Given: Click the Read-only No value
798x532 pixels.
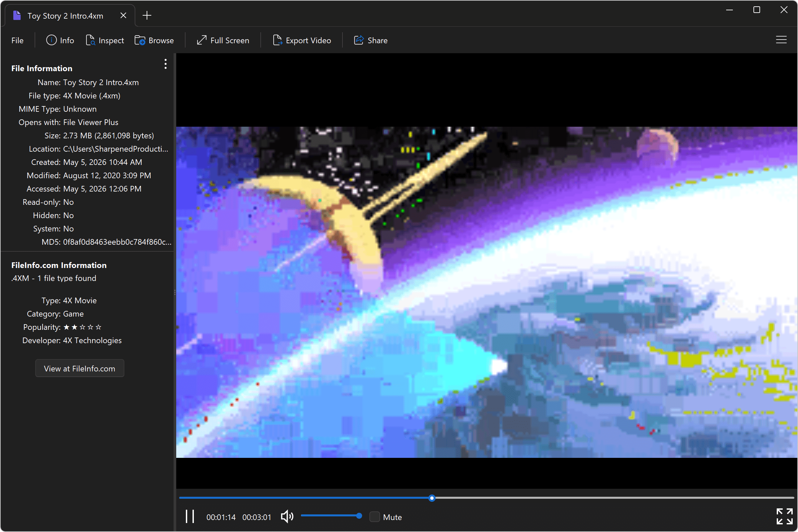Looking at the screenshot, I should click(68, 202).
